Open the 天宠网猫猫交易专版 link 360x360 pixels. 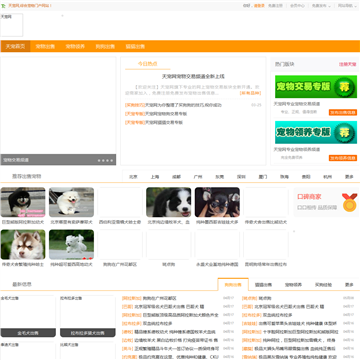pos(164,122)
